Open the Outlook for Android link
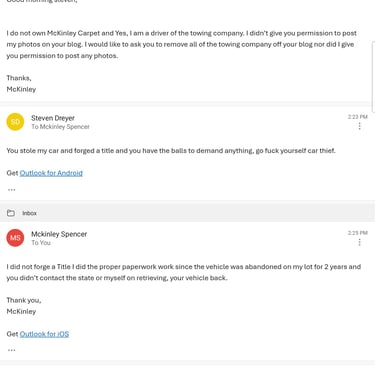 point(51,173)
